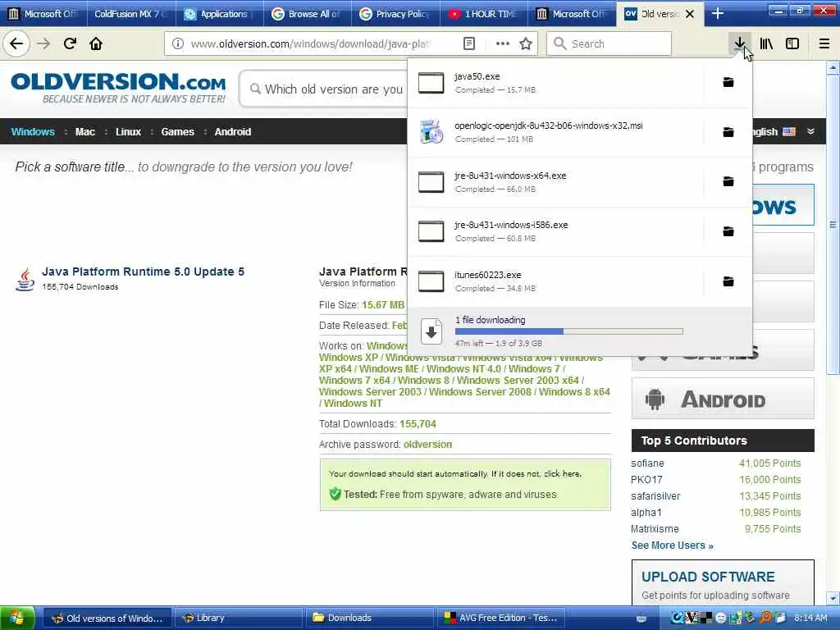This screenshot has width=840, height=630.
Task: Click the Android category banner button
Action: (723, 399)
